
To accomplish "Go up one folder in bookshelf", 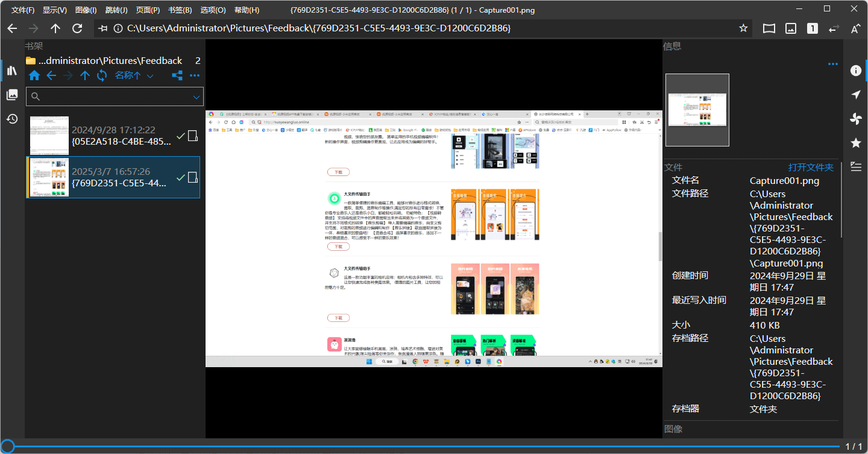I will 85,75.
